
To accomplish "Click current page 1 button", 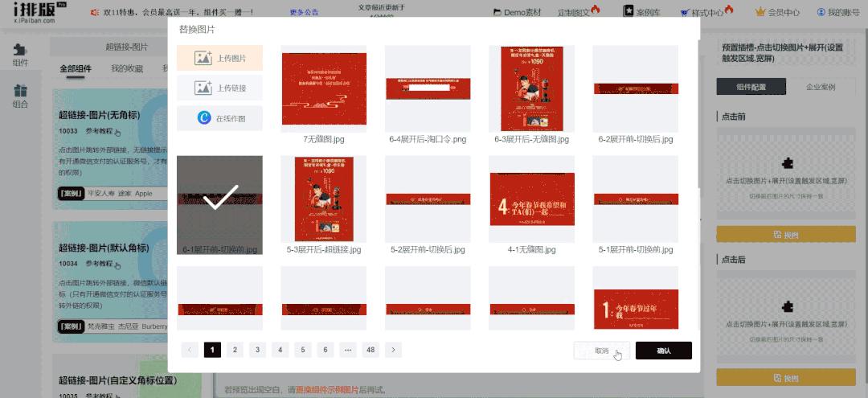I will pos(212,350).
